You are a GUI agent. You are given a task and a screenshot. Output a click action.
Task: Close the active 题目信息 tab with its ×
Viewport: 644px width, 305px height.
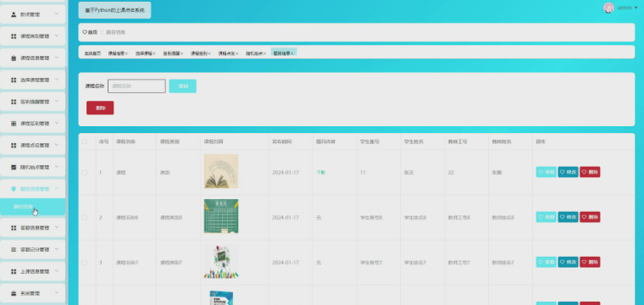pyautogui.click(x=292, y=53)
